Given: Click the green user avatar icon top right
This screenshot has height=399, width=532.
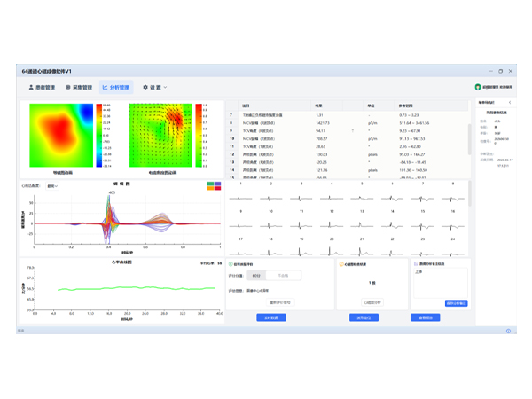Looking at the screenshot, I should [478, 87].
